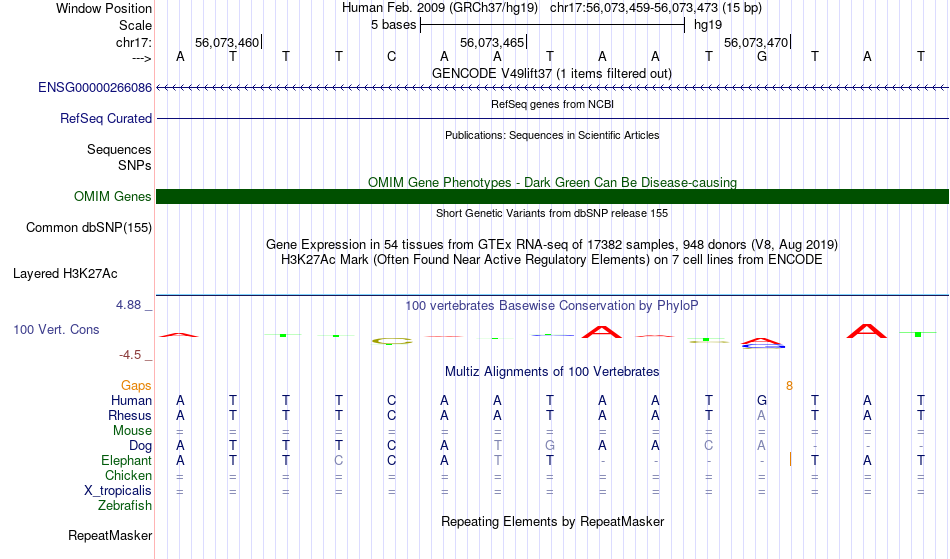Image resolution: width=950 pixels, height=559 pixels.
Task: Click 'Multiz Alignments of 100 Vertebrates' title
Action: [552, 372]
